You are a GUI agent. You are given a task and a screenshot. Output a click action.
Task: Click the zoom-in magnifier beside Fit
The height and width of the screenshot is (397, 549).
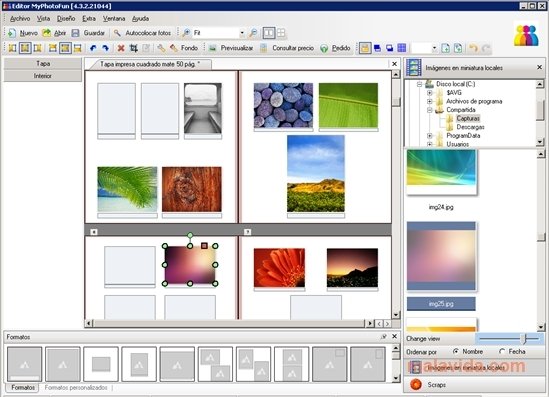point(186,33)
